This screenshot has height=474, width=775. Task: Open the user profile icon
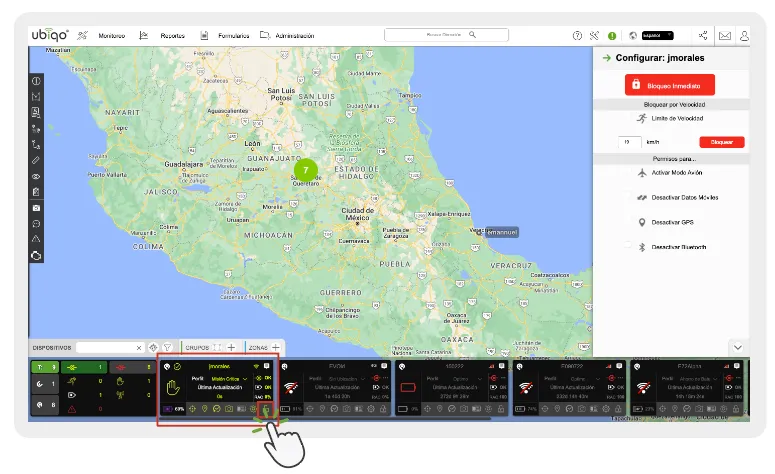pos(744,36)
